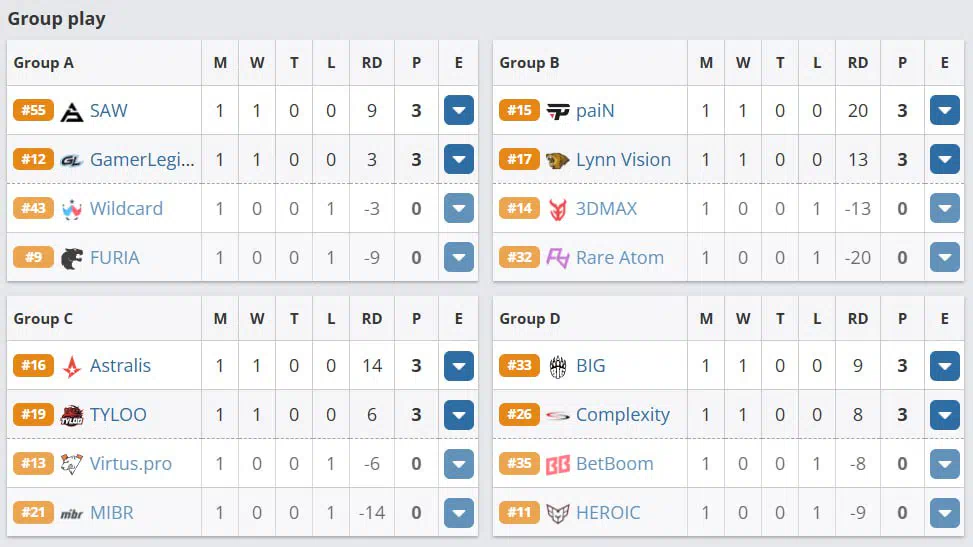Click the Lynn Vision tiger logo
The width and height of the screenshot is (973, 547).
[557, 160]
